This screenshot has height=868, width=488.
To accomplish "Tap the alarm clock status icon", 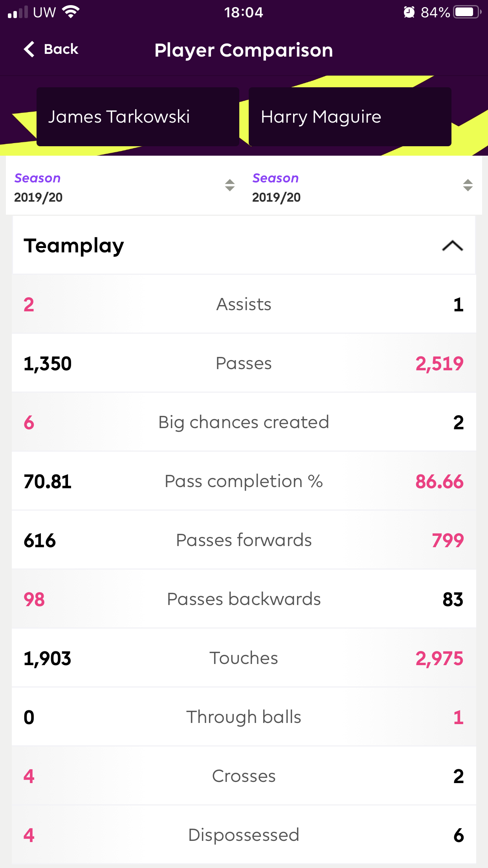I will [409, 13].
